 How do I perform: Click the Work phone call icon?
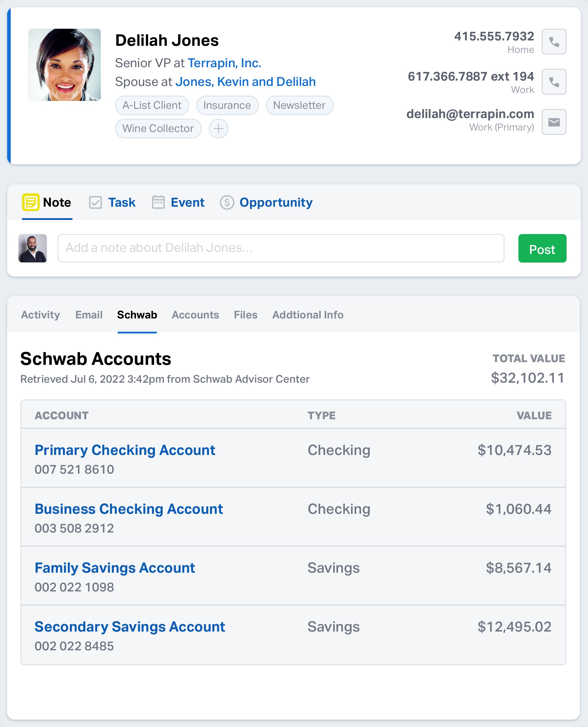[x=554, y=81]
